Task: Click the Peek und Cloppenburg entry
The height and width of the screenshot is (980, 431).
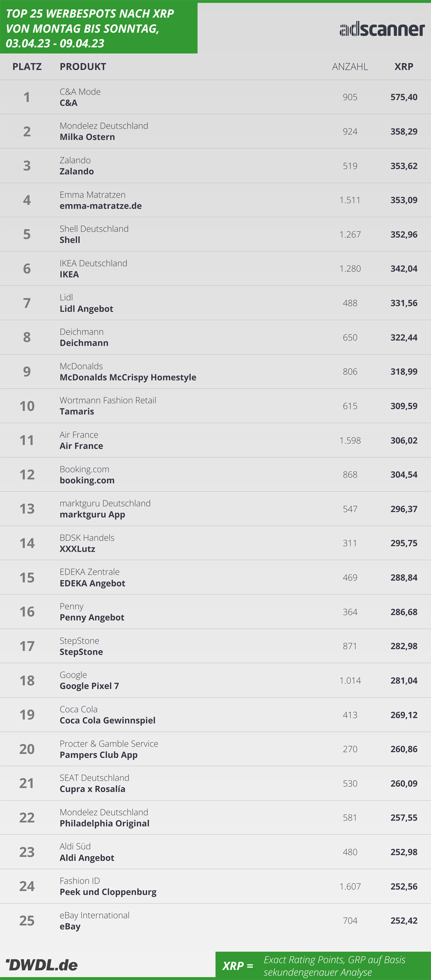Action: tap(108, 892)
